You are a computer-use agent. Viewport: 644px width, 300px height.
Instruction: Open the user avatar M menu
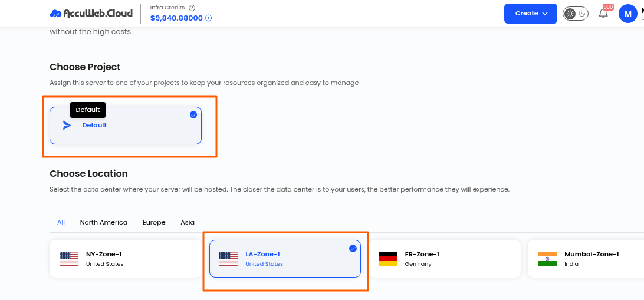tap(627, 14)
